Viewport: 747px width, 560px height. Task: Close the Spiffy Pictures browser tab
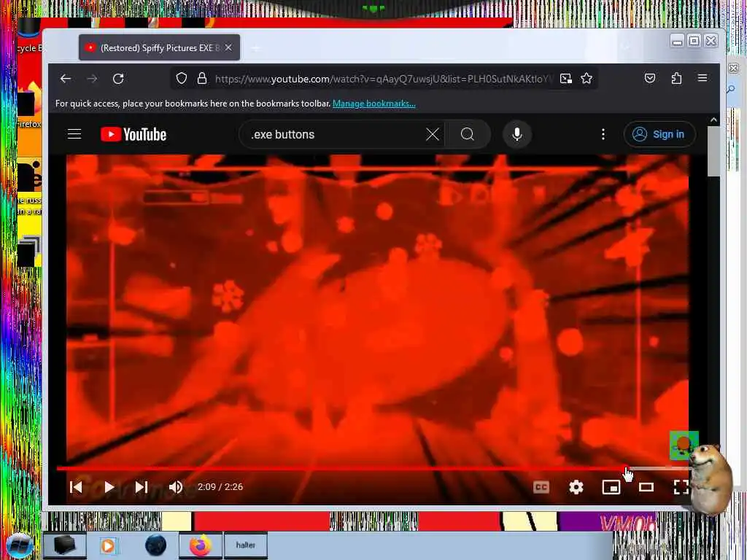click(228, 47)
